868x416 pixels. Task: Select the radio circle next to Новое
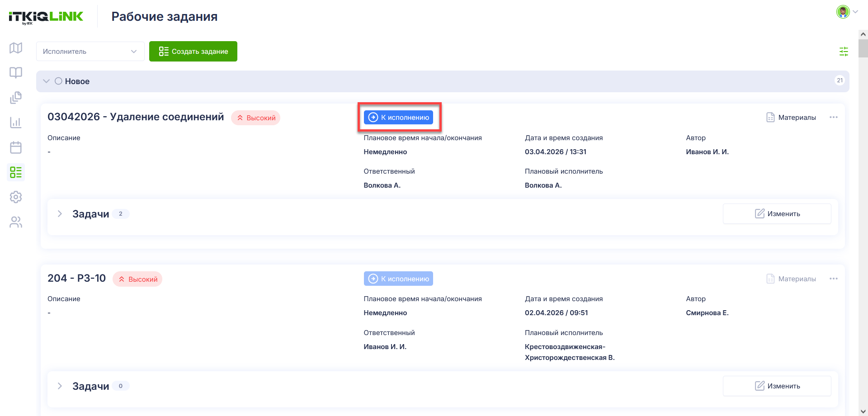click(58, 81)
